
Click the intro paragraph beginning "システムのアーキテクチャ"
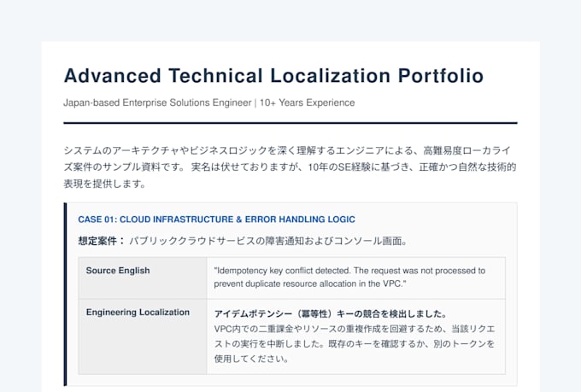coord(290,167)
